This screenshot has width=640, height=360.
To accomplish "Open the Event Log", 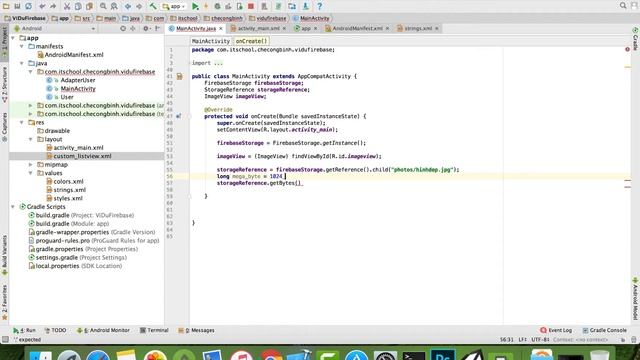I will click(x=556, y=330).
